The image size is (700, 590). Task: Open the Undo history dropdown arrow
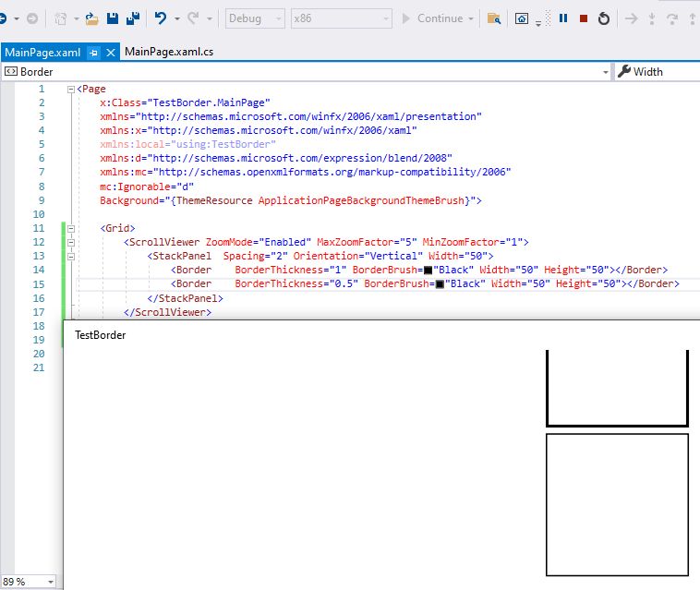(x=177, y=18)
